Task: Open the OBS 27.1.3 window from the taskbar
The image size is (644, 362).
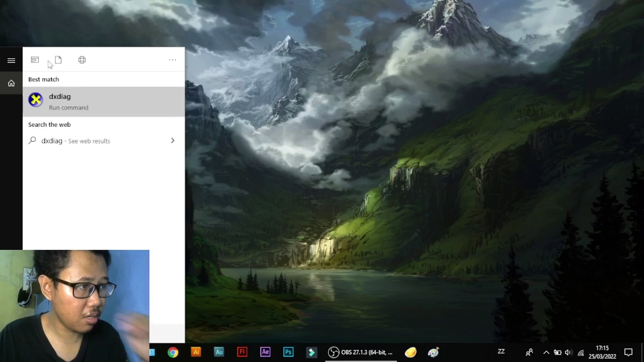Action: pos(361,352)
